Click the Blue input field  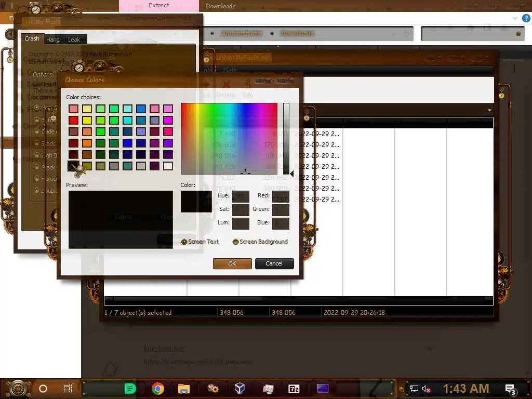click(x=281, y=223)
